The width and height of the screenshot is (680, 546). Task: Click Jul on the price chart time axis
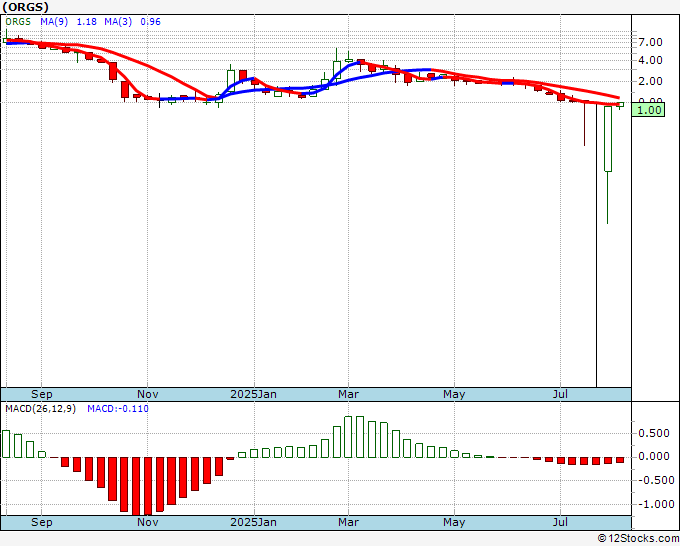click(x=560, y=394)
